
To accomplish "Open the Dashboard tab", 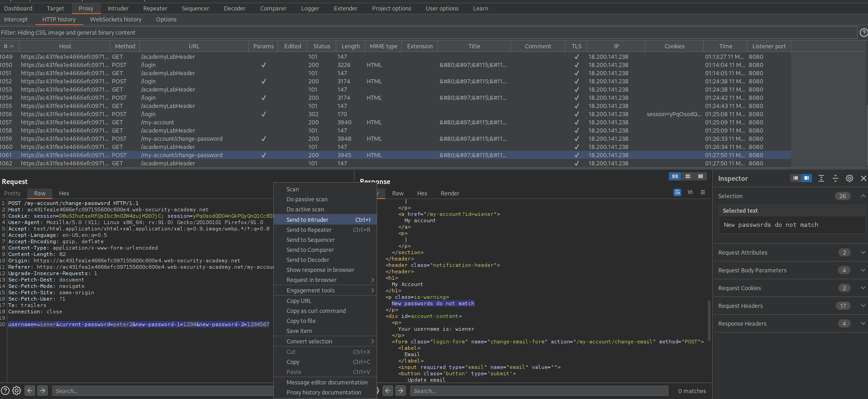I will [x=18, y=8].
